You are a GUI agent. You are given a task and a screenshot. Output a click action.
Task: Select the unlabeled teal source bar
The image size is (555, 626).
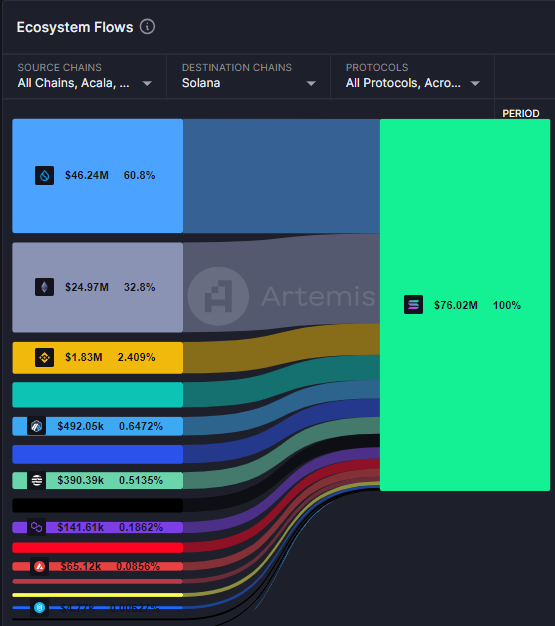(97, 395)
